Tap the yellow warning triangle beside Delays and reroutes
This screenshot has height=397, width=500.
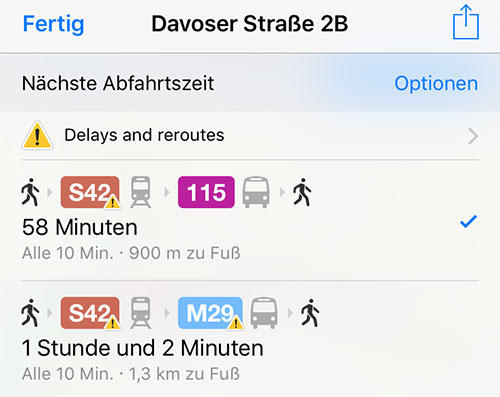37,135
